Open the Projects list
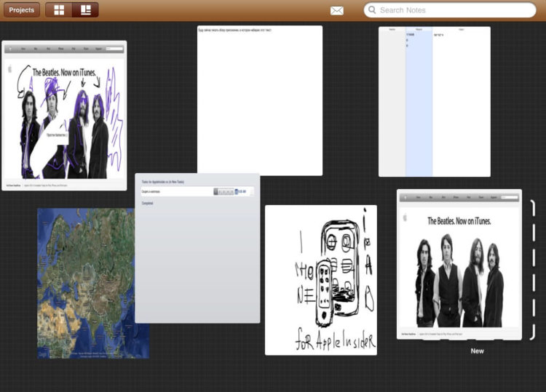The height and width of the screenshot is (392, 546). [22, 10]
